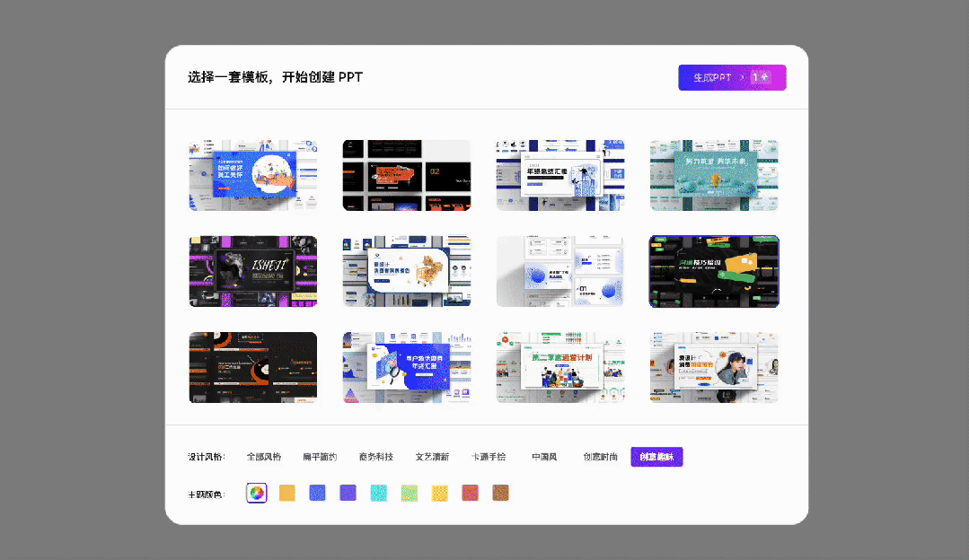
Task: Pick the red theme color swatch
Action: [470, 493]
